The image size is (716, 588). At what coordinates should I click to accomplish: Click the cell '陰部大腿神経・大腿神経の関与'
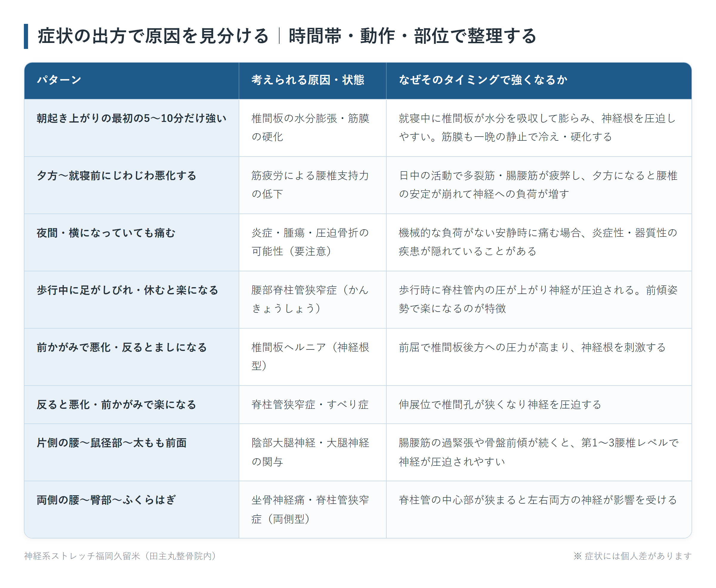click(312, 452)
